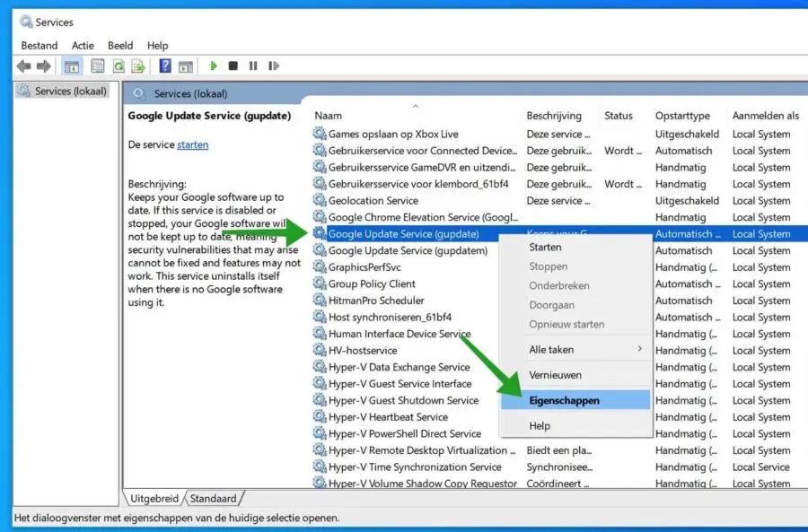Screen dimensions: 808x532
Task: Select the Google Update Service (gupdate) row
Action: (x=559, y=234)
